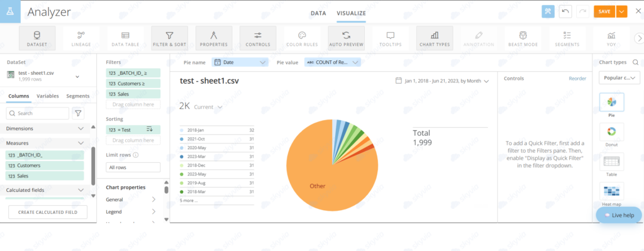Toggle Auto Preview refresh
The height and width of the screenshot is (251, 644).
tap(347, 38)
